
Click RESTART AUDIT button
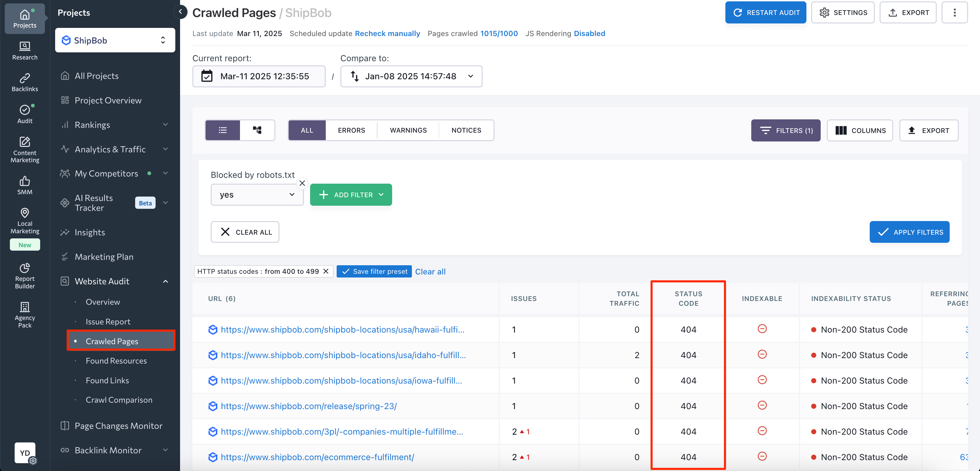(x=766, y=13)
